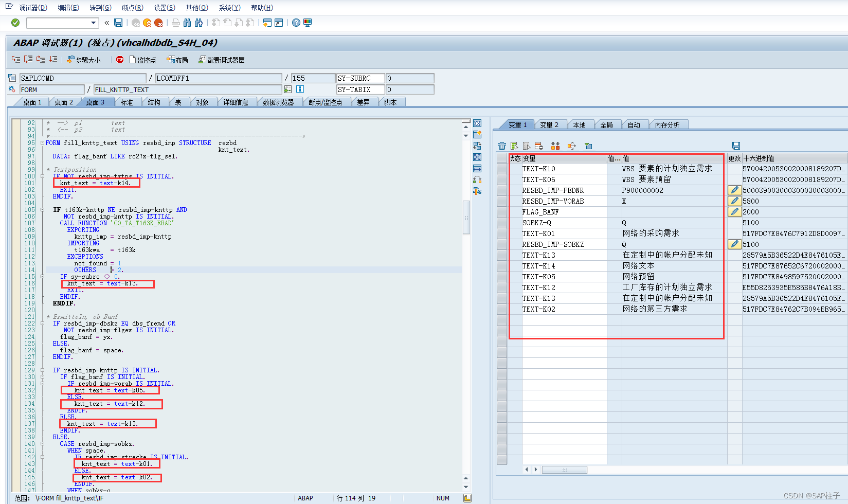Click the Single Step debugger icon
Viewport: 848px width, 504px height.
click(16, 60)
